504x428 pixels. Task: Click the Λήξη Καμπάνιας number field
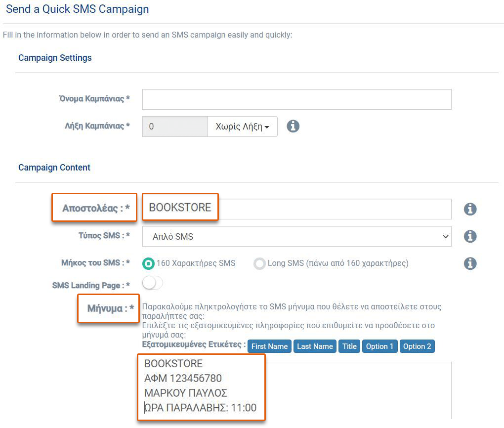tap(175, 127)
